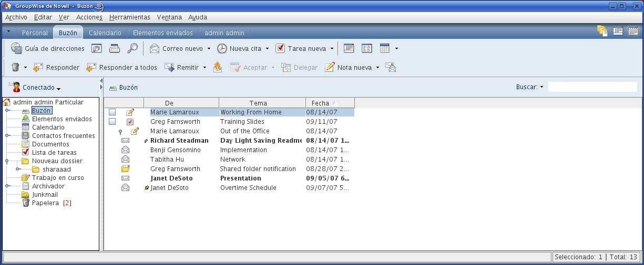
Task: Click the envelope icon after Nota nueva
Action: point(391,67)
